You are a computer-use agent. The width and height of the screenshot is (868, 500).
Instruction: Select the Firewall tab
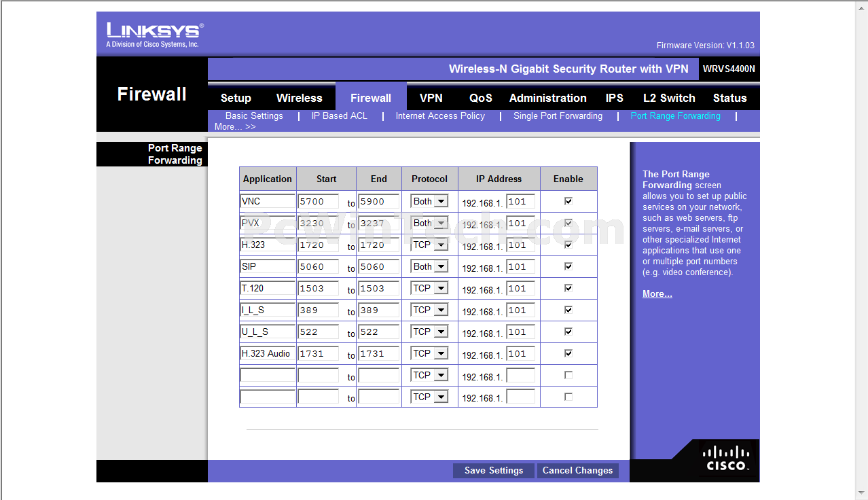pos(371,98)
